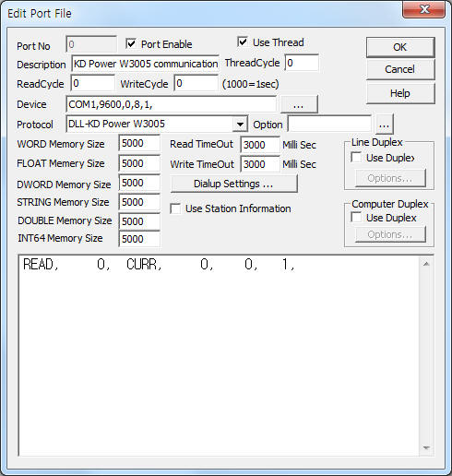Open Dialup Settings dialog
The image size is (452, 476).
point(233,184)
